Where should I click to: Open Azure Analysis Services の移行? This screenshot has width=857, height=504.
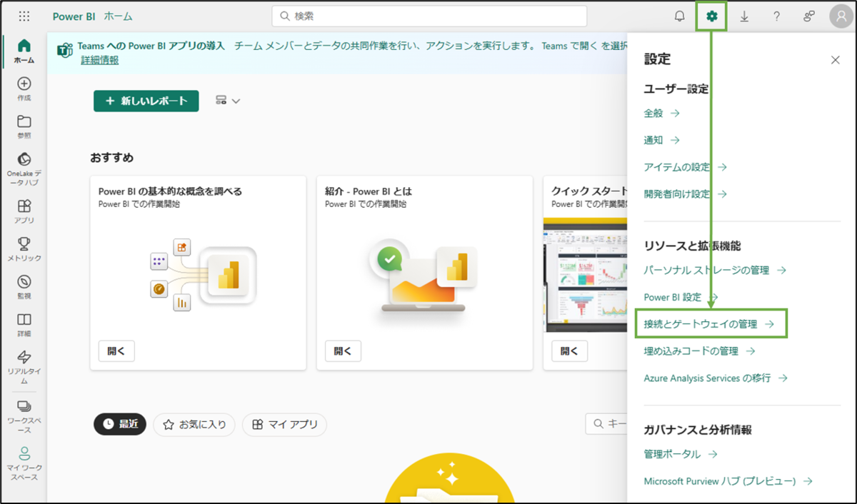coord(715,378)
